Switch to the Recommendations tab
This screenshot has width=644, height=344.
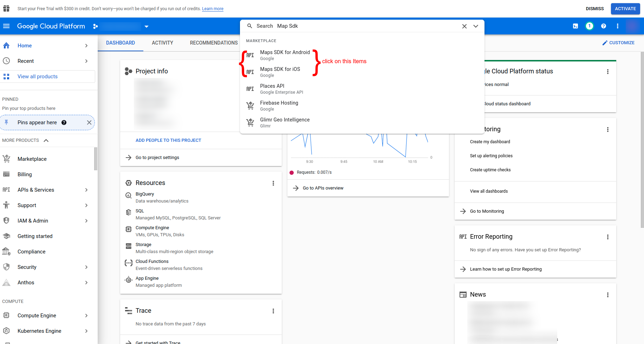[x=214, y=43]
